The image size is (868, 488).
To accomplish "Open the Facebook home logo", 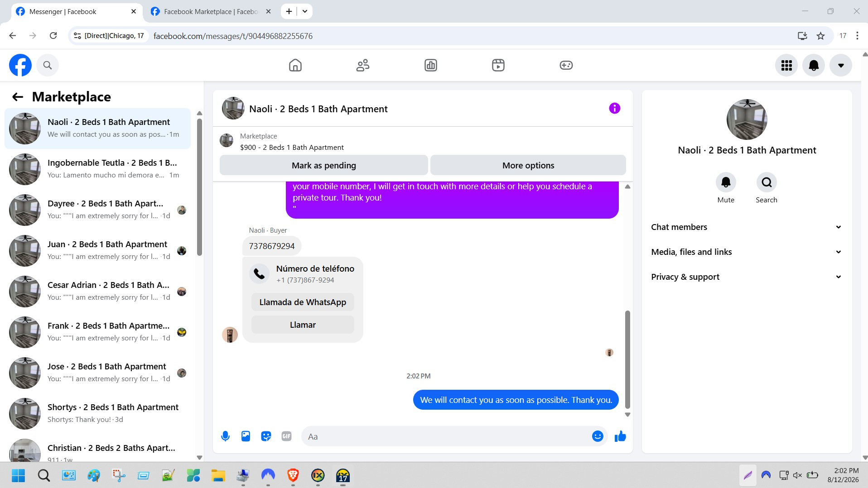I will [x=20, y=65].
